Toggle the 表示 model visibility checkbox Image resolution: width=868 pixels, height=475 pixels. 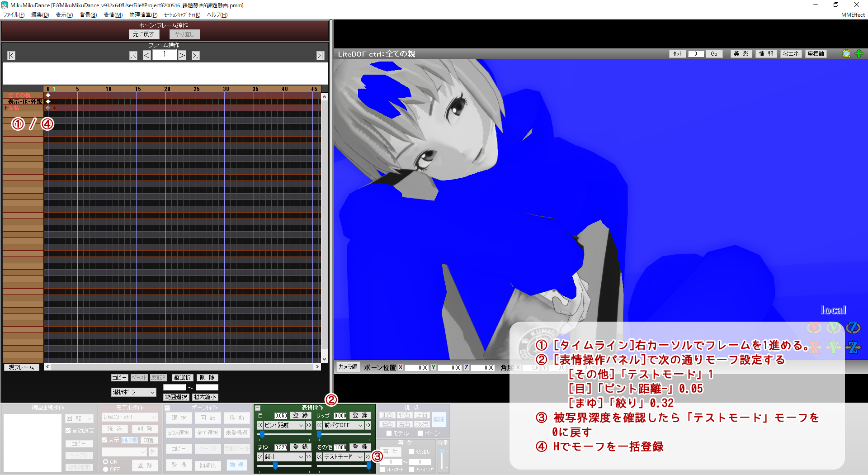point(105,440)
